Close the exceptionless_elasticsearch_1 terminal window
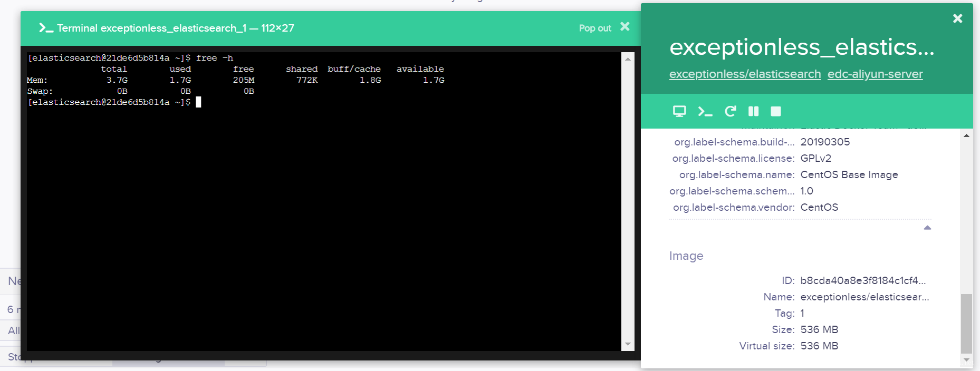 tap(625, 26)
